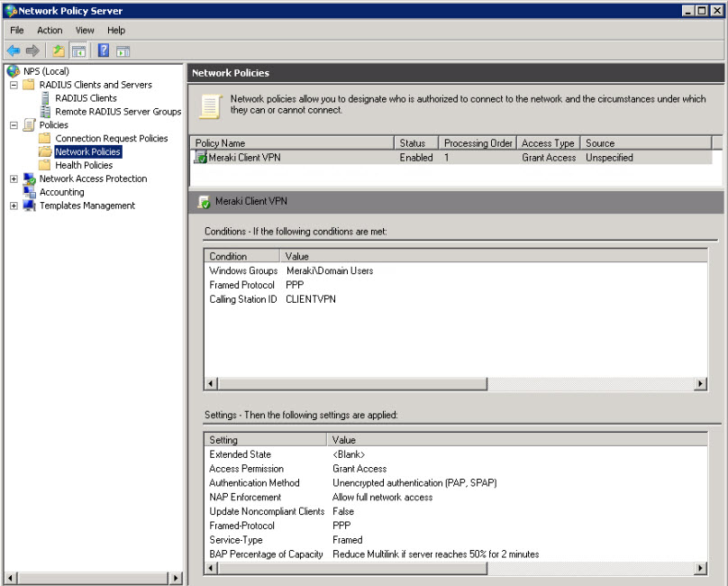This screenshot has height=586, width=728.
Task: Sort by Source column header
Action: pyautogui.click(x=646, y=142)
